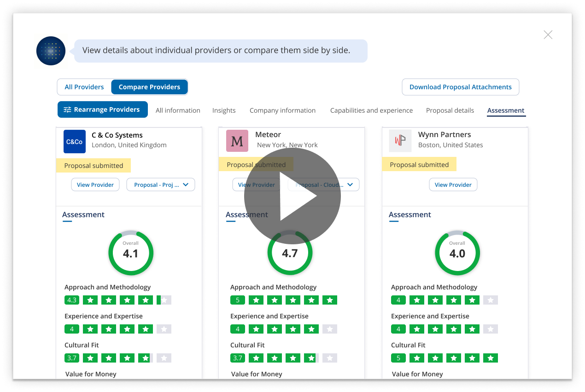Toggle Compare Providers mode on
The image size is (585, 392).
149,86
